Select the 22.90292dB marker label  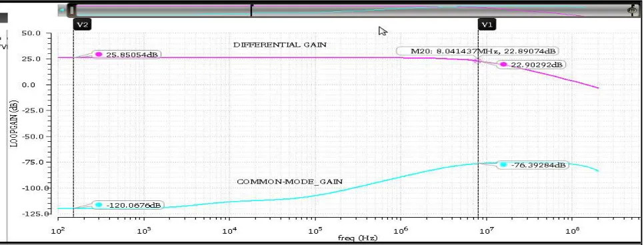[531, 65]
